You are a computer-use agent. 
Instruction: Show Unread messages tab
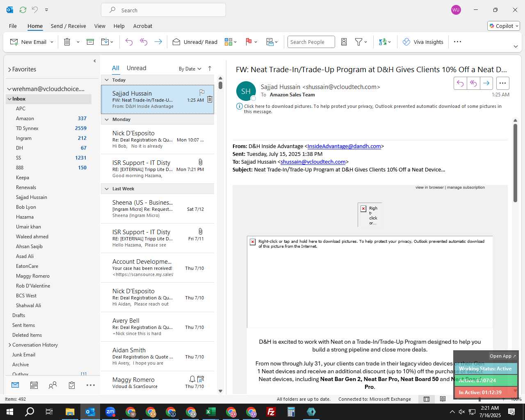[x=137, y=68]
